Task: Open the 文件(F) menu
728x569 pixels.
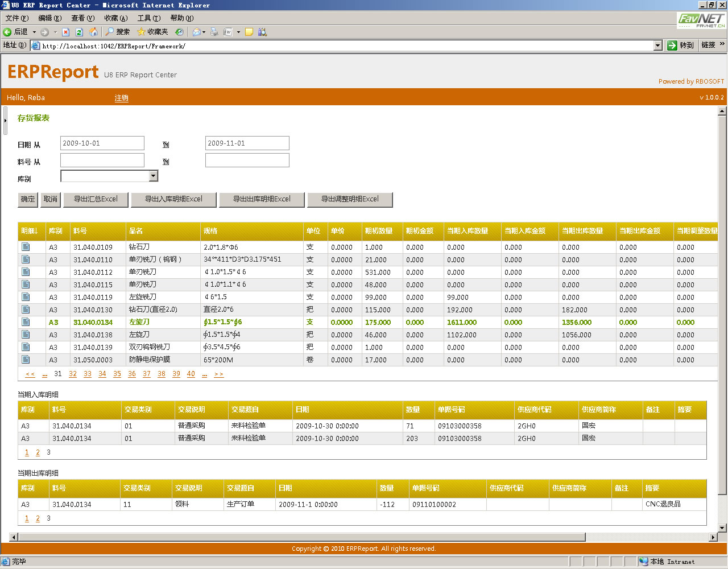Action: pos(16,18)
